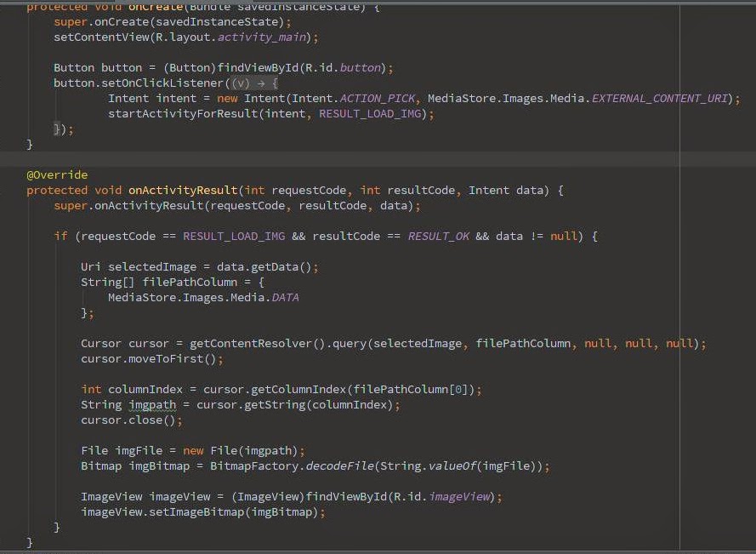Screen dimensions: 756x554
Task: Click 'getContentResolver' call
Action: point(251,344)
